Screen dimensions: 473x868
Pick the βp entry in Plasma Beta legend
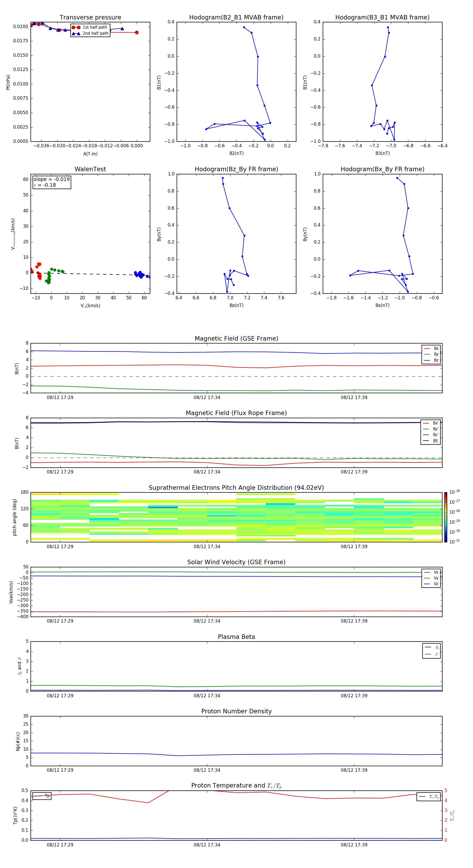tap(431, 647)
